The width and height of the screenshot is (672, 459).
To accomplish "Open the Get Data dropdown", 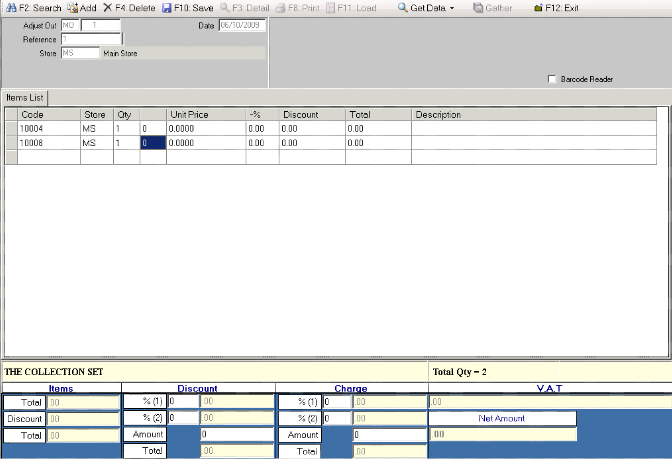I will point(426,7).
